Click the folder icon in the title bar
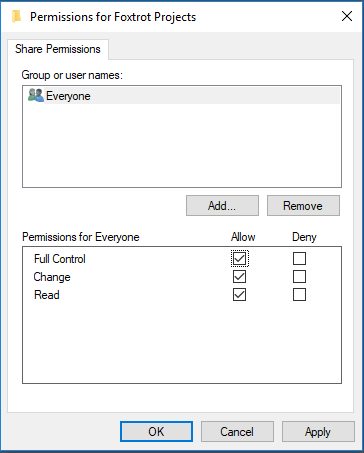 pos(16,16)
